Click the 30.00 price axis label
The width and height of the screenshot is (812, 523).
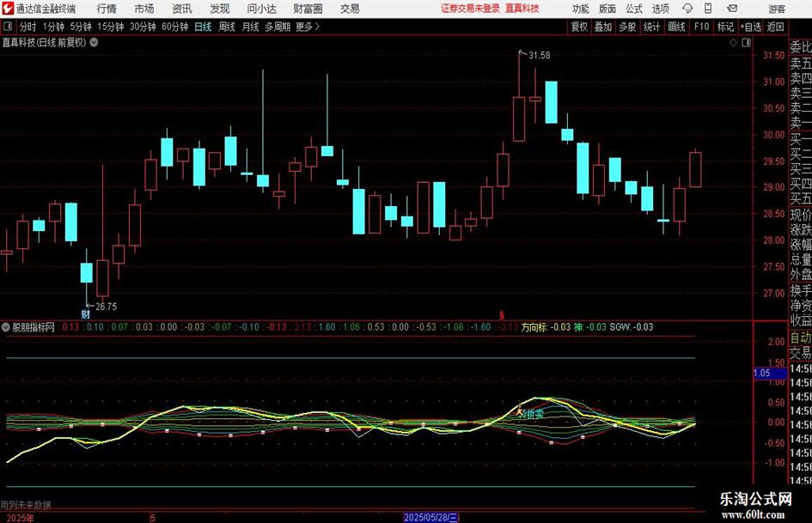pos(773,135)
